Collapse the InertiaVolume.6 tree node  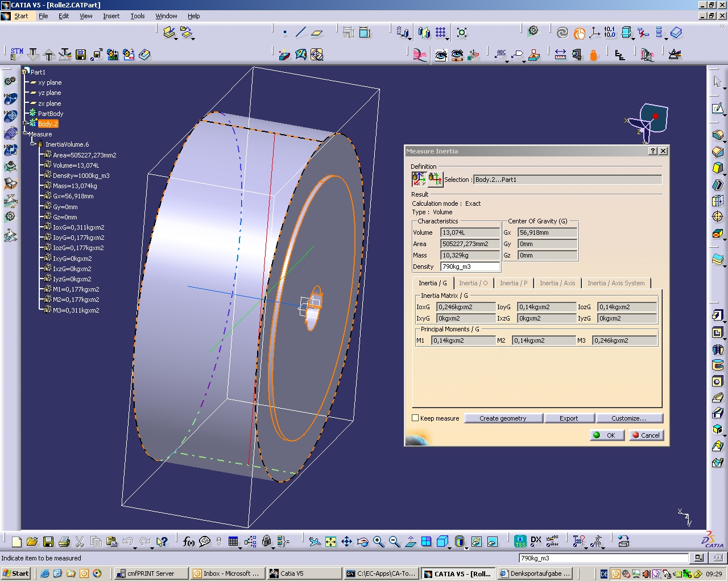coord(33,144)
